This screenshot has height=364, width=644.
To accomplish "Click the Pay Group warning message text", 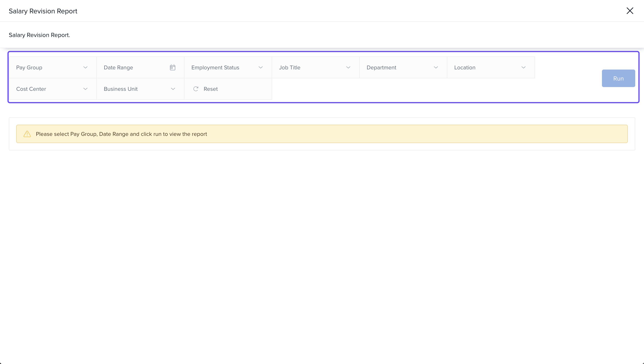I will (121, 134).
